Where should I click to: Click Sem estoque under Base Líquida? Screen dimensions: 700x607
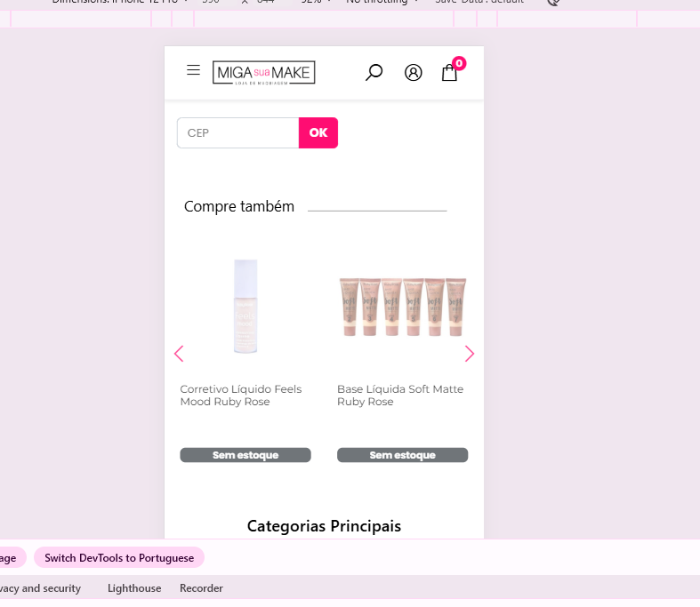[402, 455]
